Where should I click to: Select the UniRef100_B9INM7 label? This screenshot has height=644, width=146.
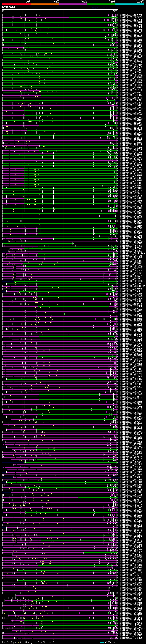point(131,65)
